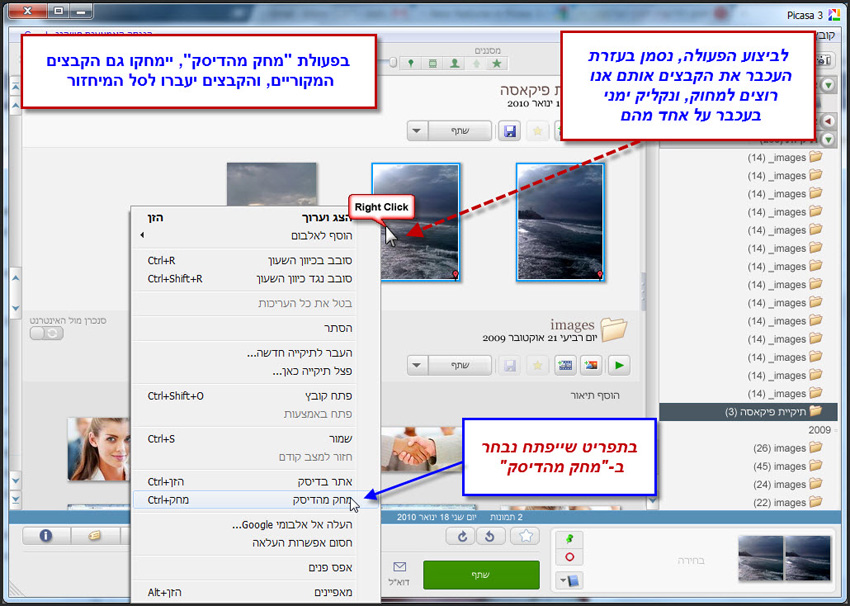Click the large green שתף button
The width and height of the screenshot is (850, 606).
[481, 575]
